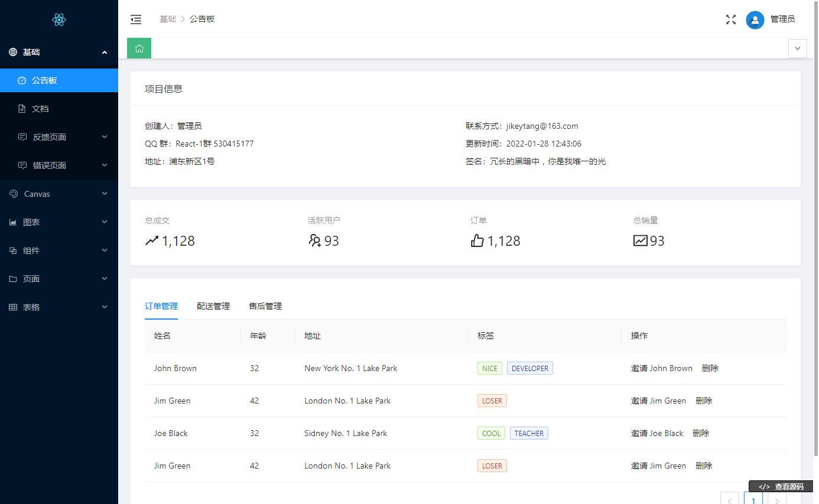Click the rising trend icon under 总成交
Screen dimensions: 819x504
[x=152, y=240]
